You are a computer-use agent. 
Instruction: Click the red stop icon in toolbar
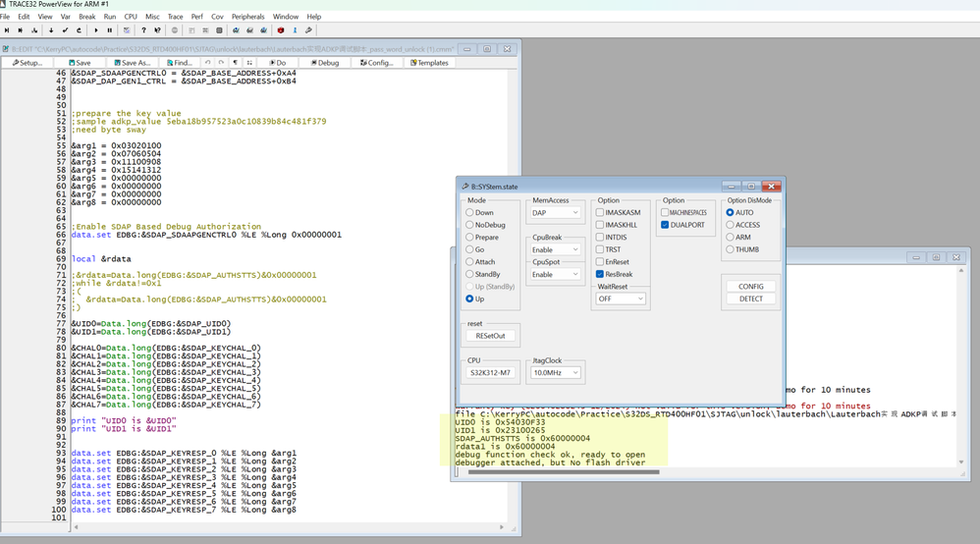click(x=280, y=30)
